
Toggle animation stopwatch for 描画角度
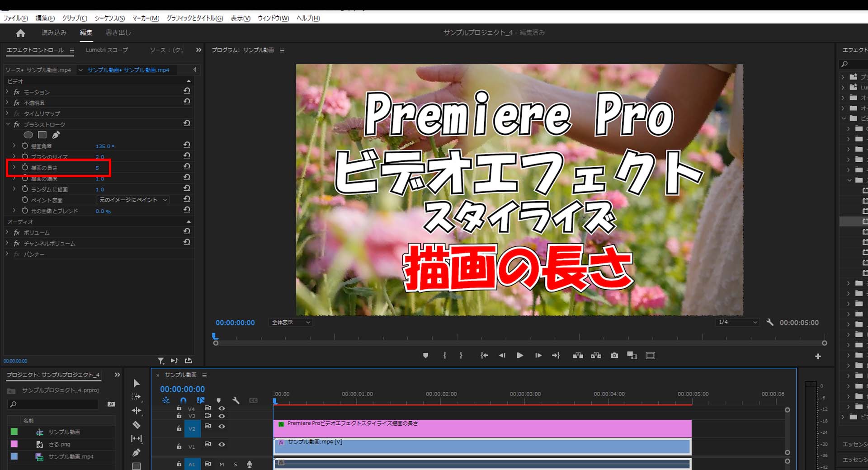[x=25, y=146]
